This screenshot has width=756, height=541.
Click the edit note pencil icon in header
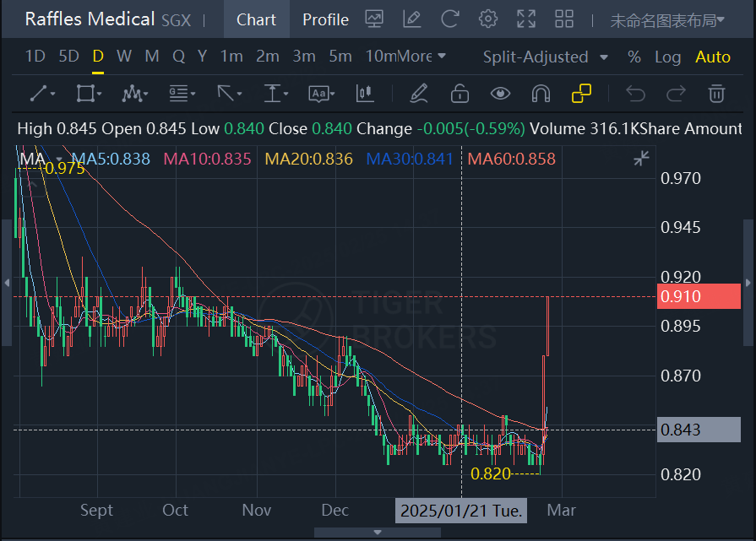pyautogui.click(x=411, y=19)
